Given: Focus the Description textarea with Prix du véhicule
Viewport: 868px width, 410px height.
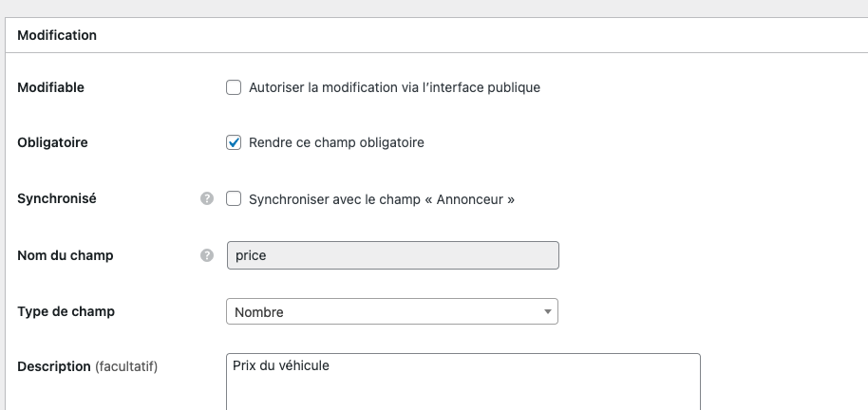Looking at the screenshot, I should click(463, 382).
